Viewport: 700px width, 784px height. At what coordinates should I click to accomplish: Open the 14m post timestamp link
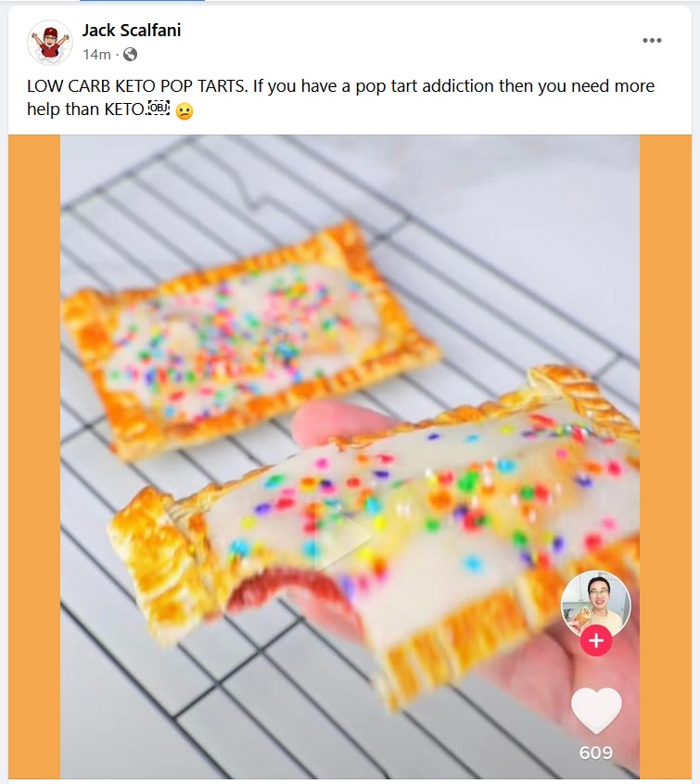(97, 55)
